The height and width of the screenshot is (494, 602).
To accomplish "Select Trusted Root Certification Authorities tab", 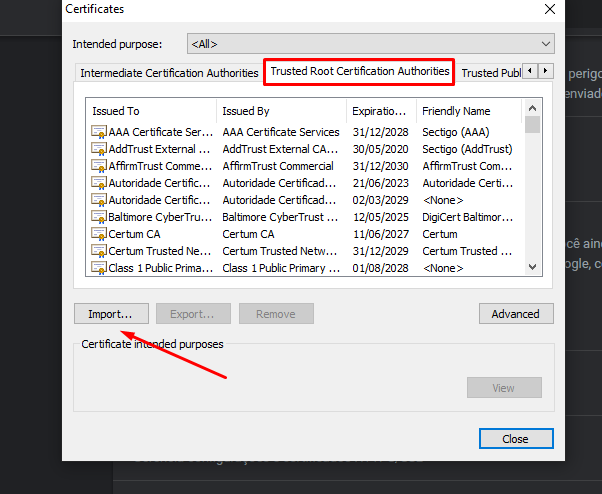I will click(360, 71).
